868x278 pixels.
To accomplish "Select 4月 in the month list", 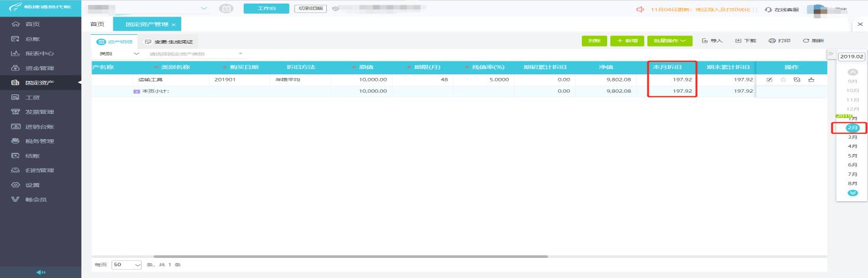I will [x=852, y=146].
